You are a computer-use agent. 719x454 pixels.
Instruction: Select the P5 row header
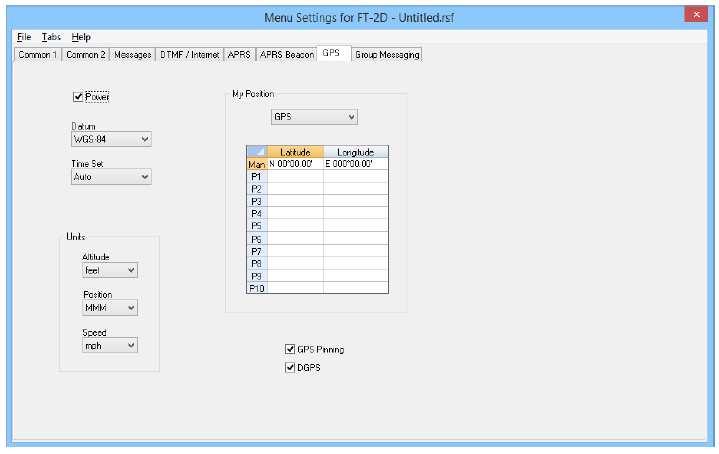click(x=257, y=226)
